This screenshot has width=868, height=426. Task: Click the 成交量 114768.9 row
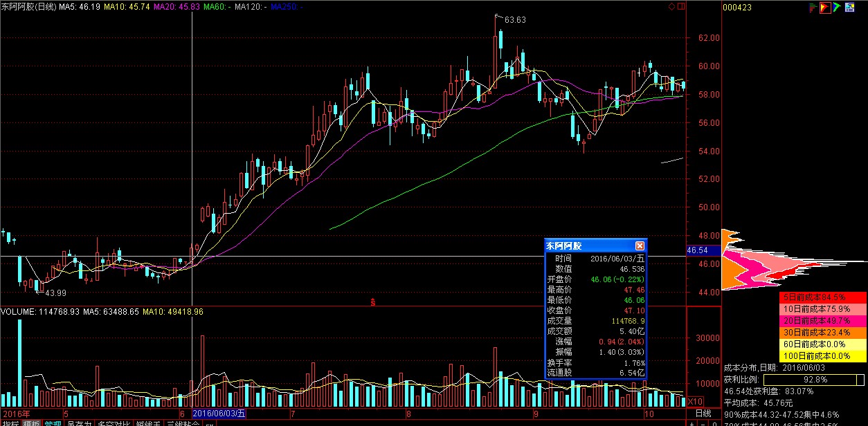click(595, 321)
